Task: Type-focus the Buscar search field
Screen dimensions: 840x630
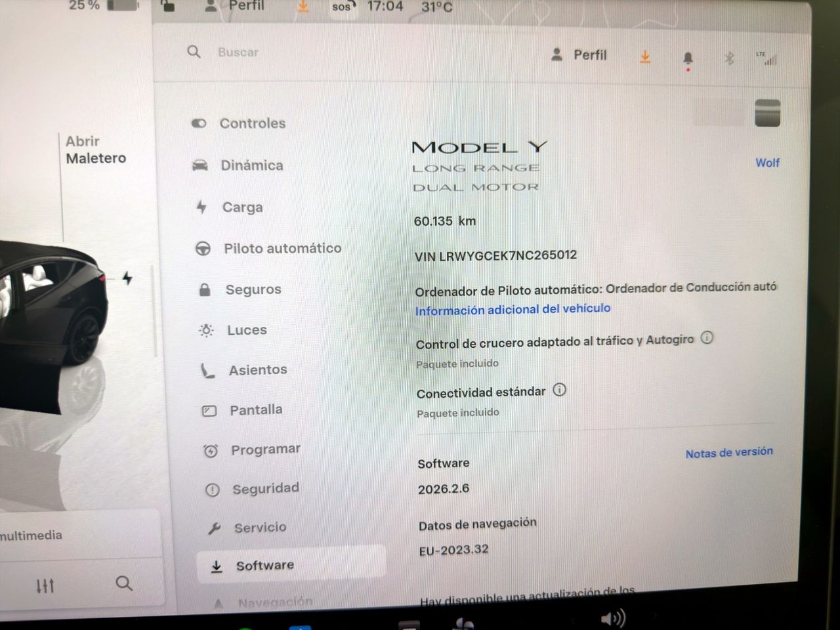Action: pyautogui.click(x=238, y=52)
